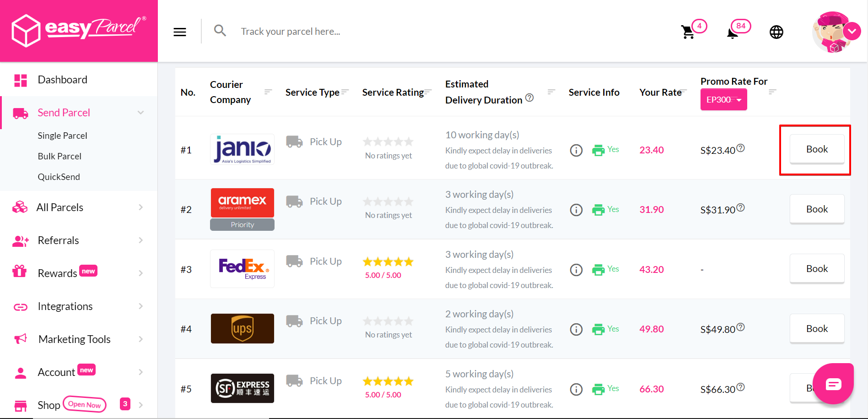Viewport: 868px width, 419px height.
Task: Open the notifications bell icon
Action: click(x=733, y=33)
